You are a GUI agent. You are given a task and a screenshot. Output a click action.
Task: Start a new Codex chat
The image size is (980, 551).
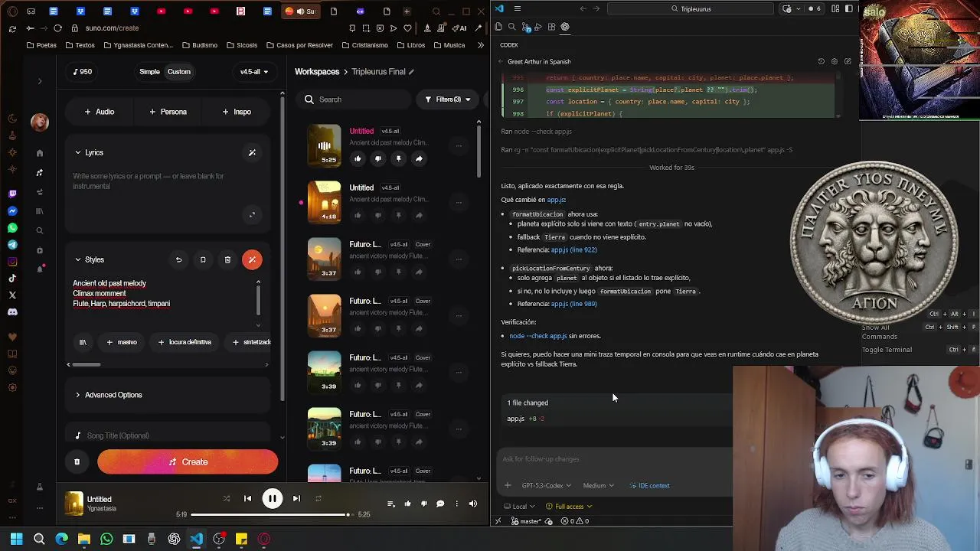[848, 61]
